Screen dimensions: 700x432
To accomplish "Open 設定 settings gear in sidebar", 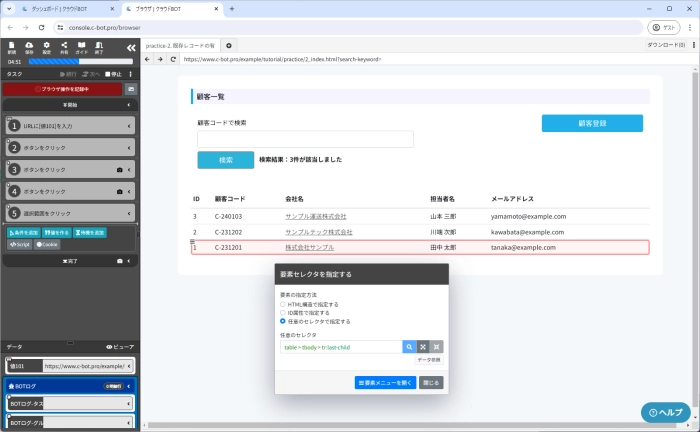I will click(47, 46).
